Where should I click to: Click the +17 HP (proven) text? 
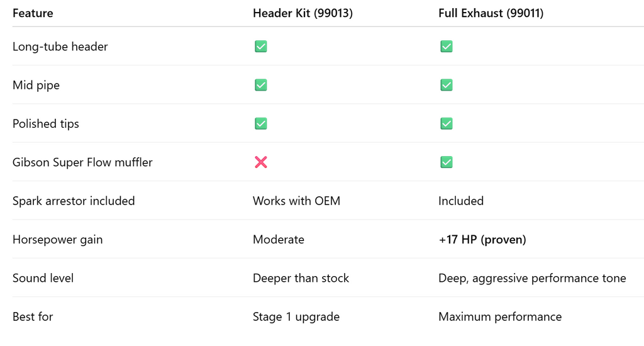coord(482,240)
